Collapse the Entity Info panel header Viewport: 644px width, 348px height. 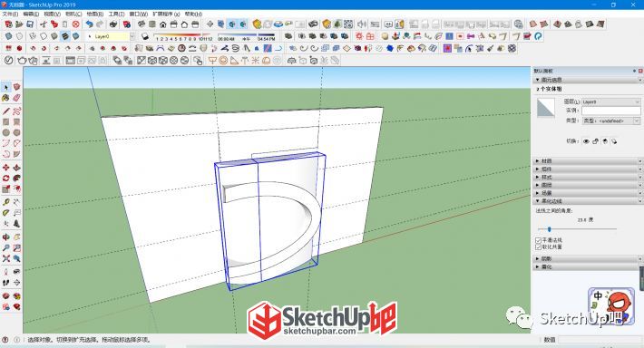pyautogui.click(x=588, y=80)
